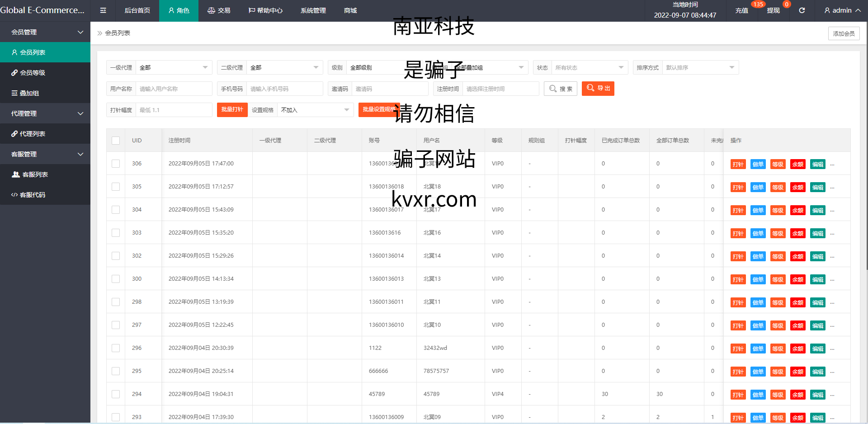
Task: Click the Global E-Commerce logo title
Action: pos(42,10)
